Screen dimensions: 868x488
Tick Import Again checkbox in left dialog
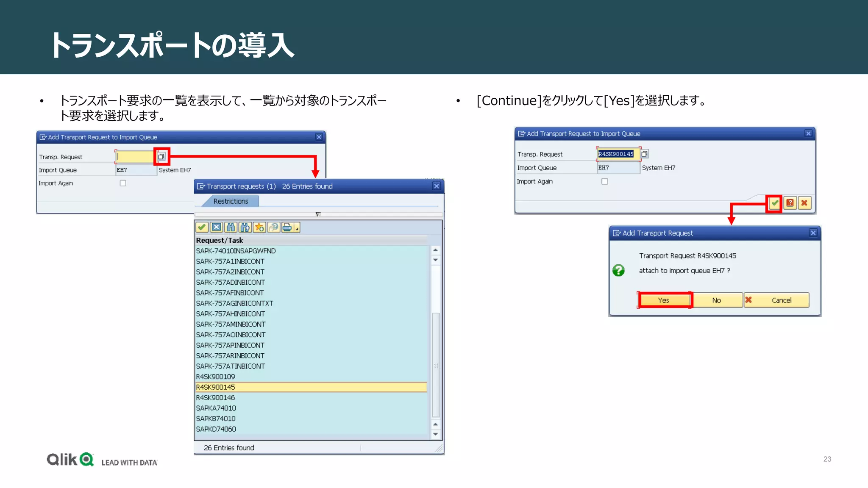click(123, 183)
